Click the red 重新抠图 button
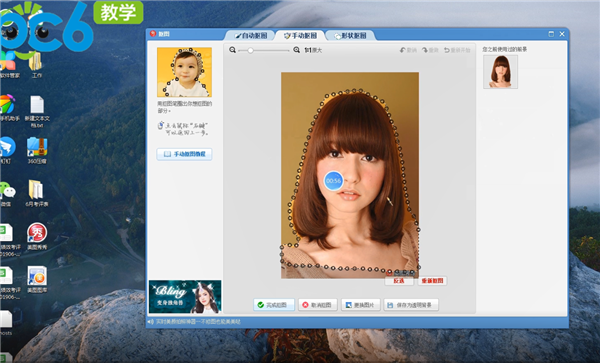 432,281
